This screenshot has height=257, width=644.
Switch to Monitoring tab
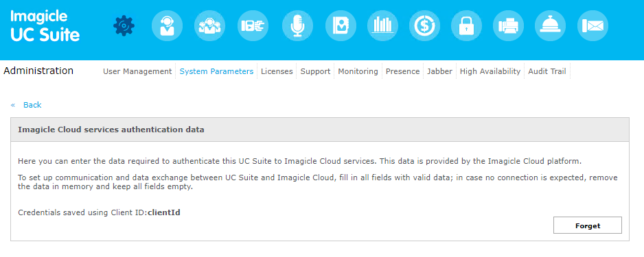pyautogui.click(x=358, y=71)
